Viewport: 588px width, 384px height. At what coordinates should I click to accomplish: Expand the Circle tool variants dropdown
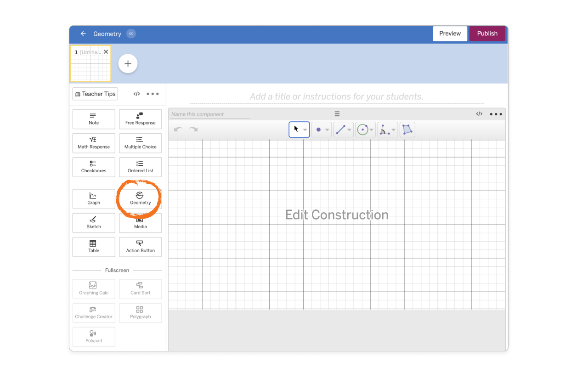point(371,129)
